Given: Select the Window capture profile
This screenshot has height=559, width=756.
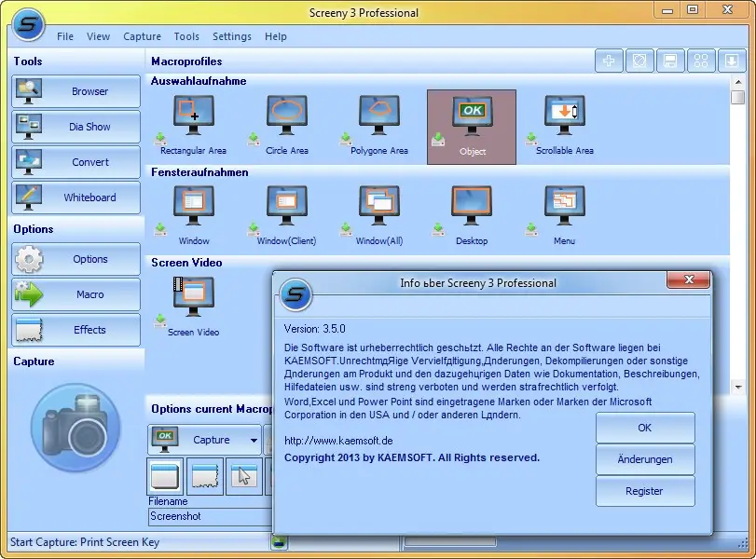Looking at the screenshot, I should pos(193,215).
